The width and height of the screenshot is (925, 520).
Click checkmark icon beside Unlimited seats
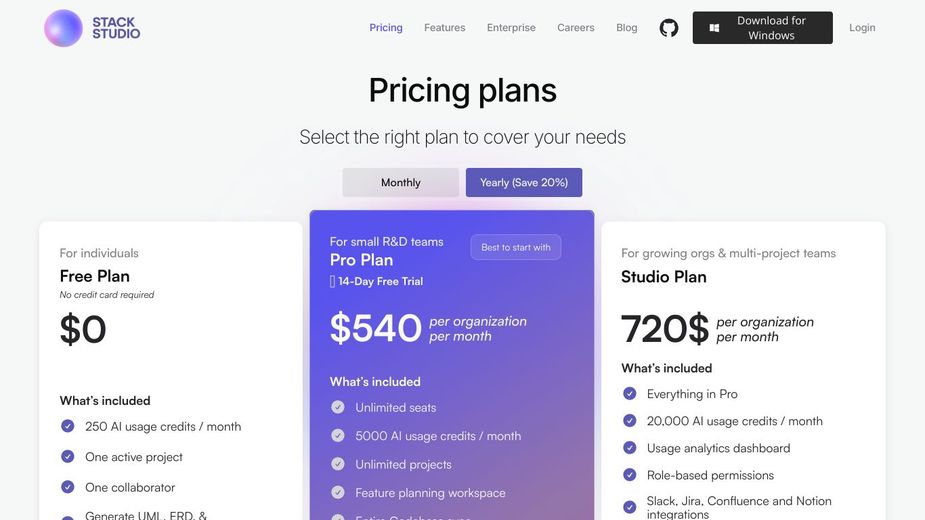click(338, 407)
